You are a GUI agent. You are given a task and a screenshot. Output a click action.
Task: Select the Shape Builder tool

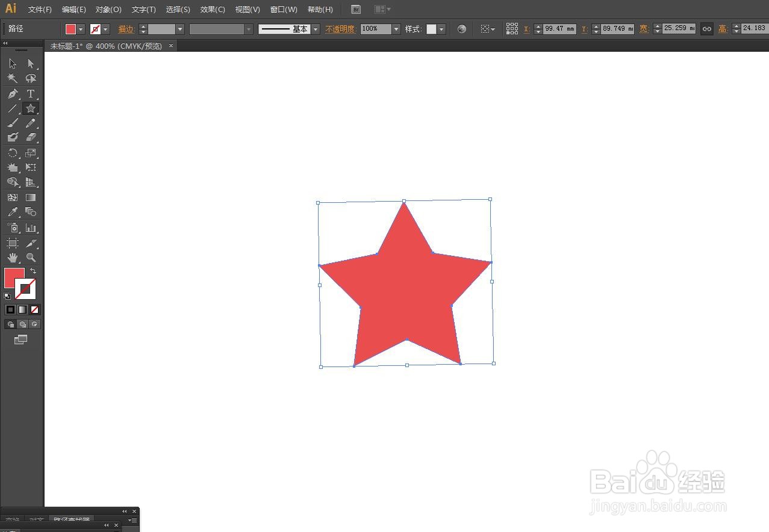(x=13, y=182)
